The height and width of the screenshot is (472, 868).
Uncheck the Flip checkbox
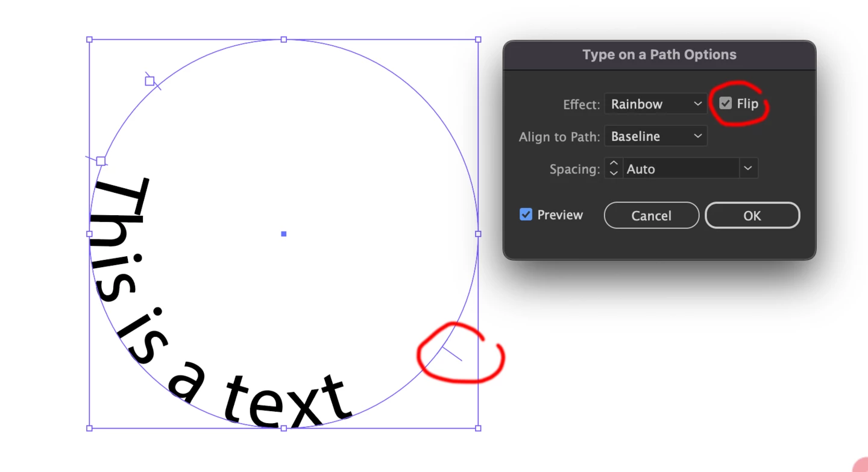coord(726,104)
